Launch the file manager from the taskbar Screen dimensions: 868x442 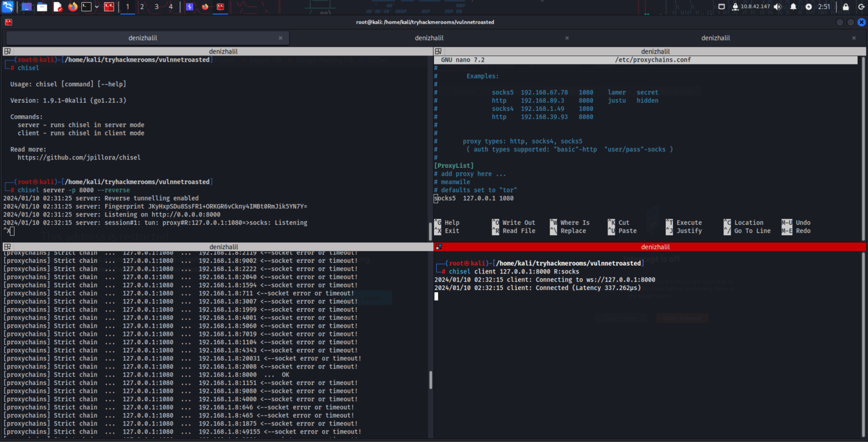pyautogui.click(x=42, y=6)
